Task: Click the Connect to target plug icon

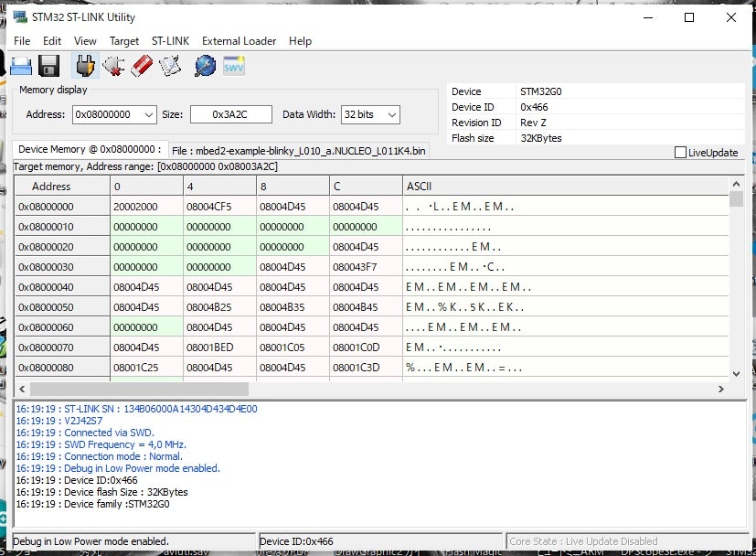Action: point(85,66)
